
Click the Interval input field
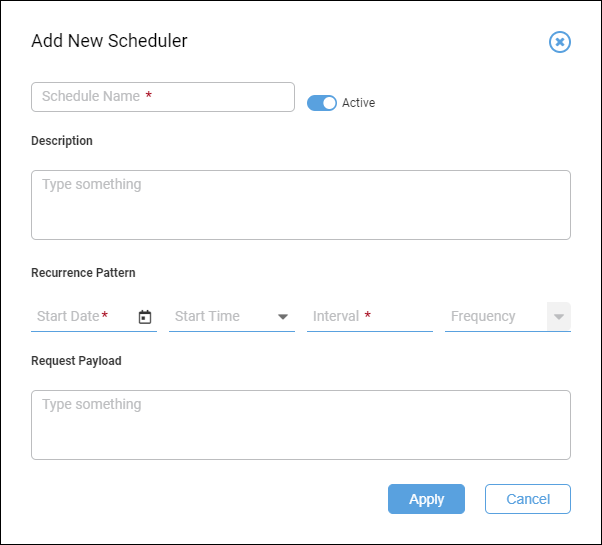pos(370,317)
